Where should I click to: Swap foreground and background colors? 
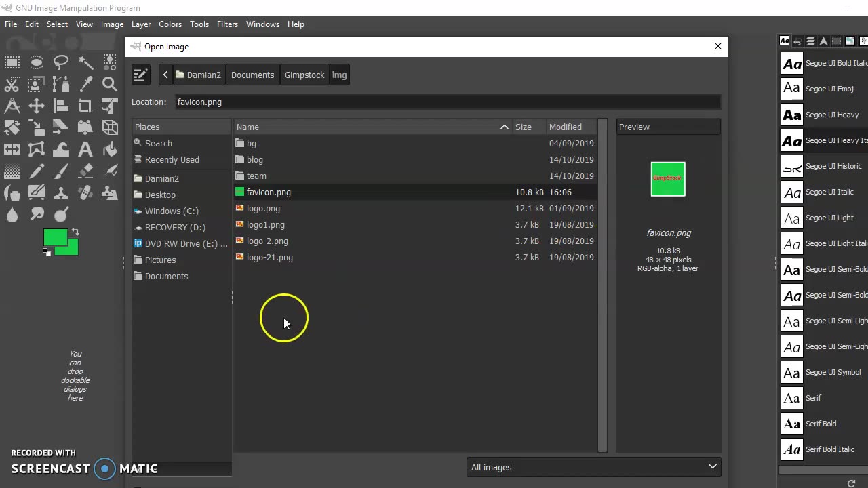pyautogui.click(x=75, y=232)
